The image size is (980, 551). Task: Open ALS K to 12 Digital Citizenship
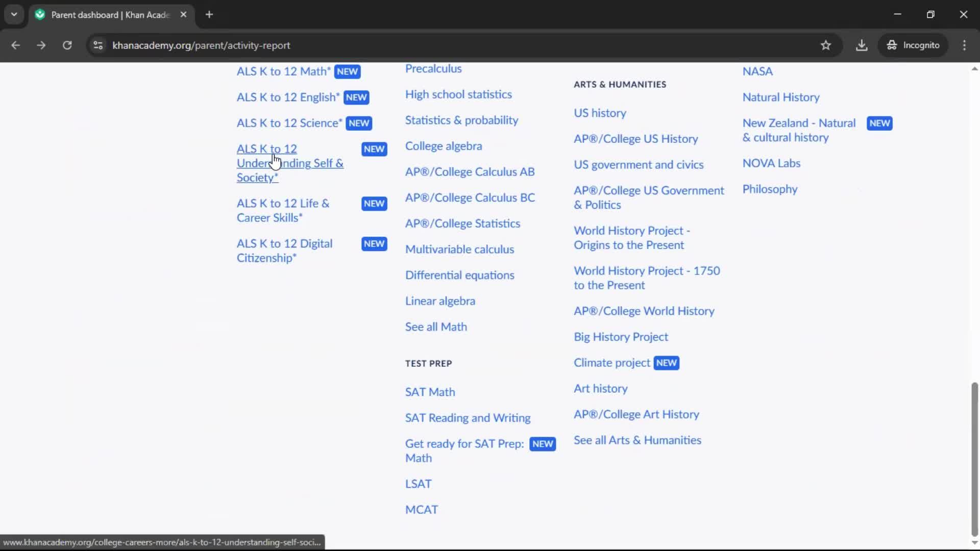pyautogui.click(x=284, y=251)
